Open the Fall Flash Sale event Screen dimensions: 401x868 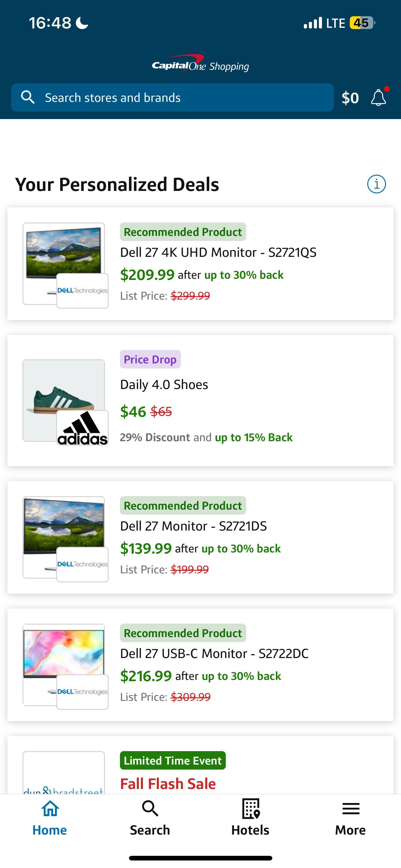point(168,783)
